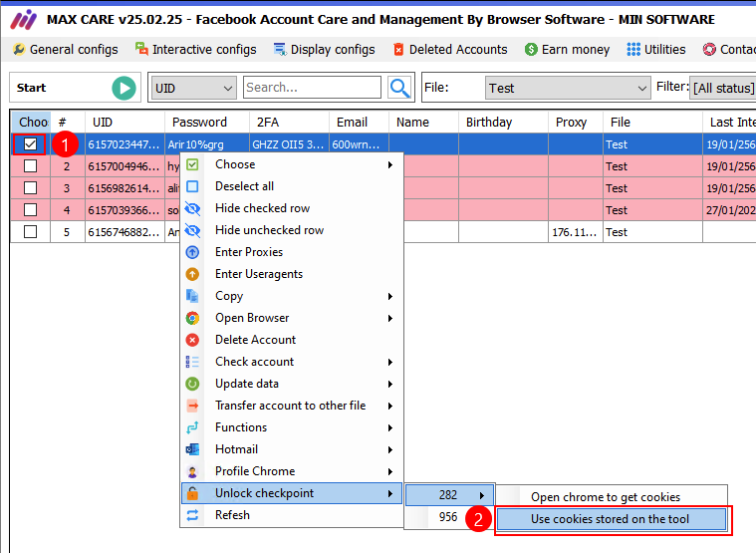The image size is (756, 553).
Task: Expand the Check account submenu arrow
Action: coord(390,362)
